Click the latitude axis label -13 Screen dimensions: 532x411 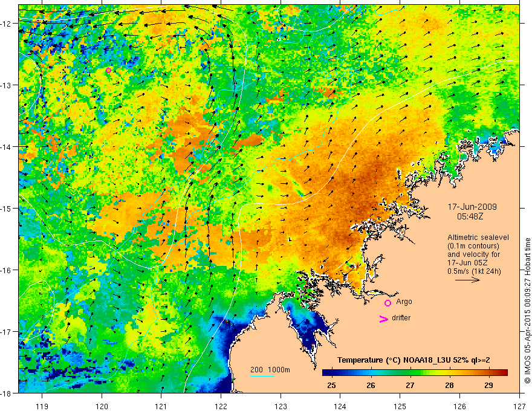click(x=6, y=85)
